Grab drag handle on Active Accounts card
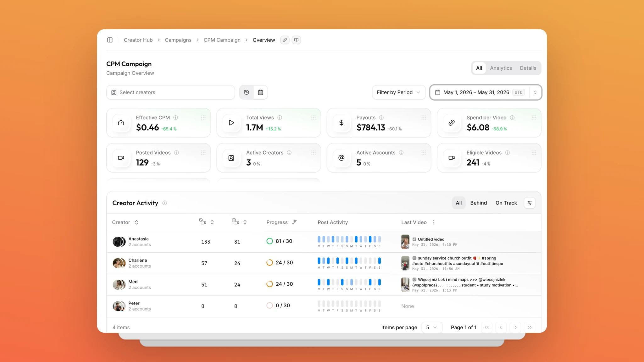The height and width of the screenshot is (362, 644). pos(424,153)
